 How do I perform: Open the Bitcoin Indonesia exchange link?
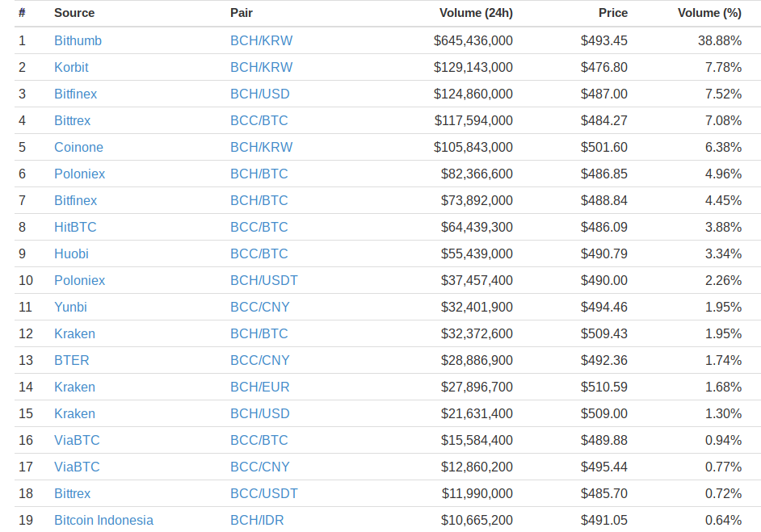[104, 521]
